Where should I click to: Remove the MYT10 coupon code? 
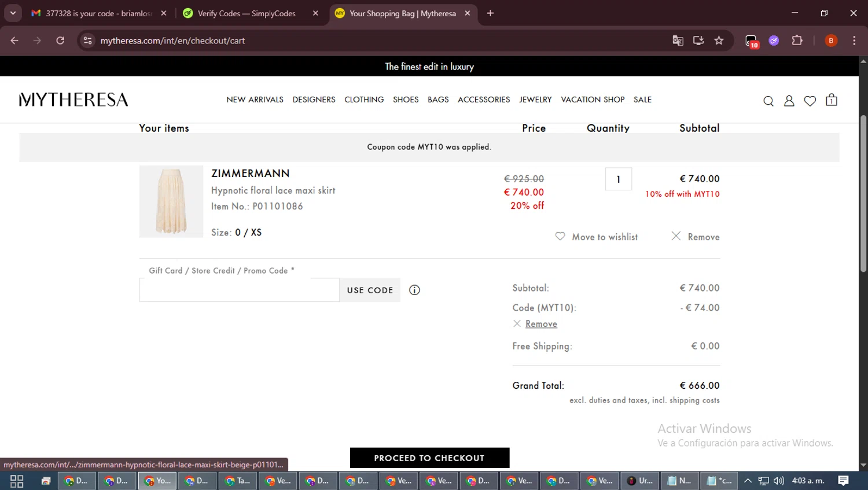541,324
